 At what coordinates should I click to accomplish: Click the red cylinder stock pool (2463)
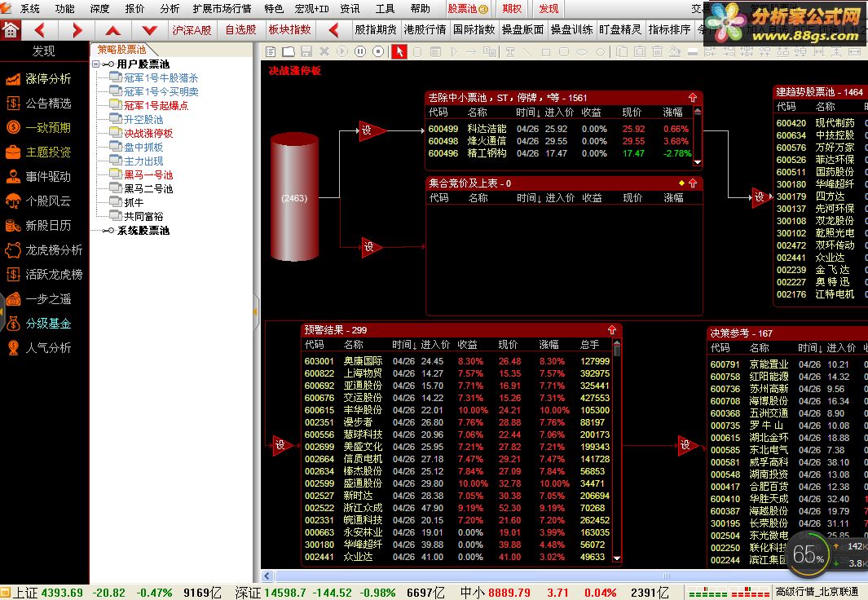pyautogui.click(x=294, y=196)
